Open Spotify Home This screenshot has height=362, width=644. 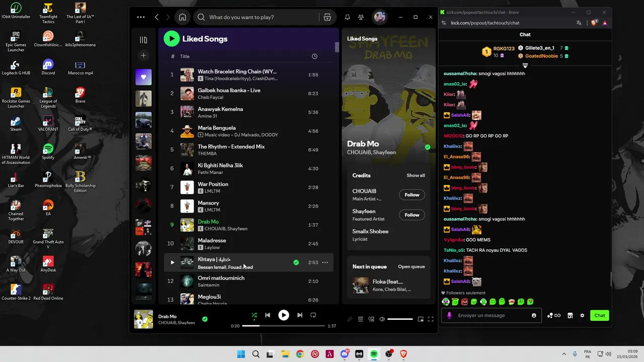pos(183,17)
